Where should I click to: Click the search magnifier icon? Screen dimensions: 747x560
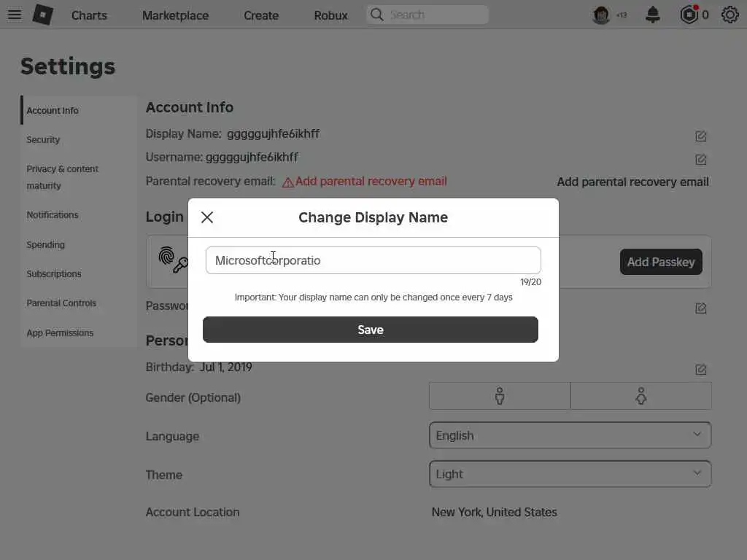coord(376,15)
